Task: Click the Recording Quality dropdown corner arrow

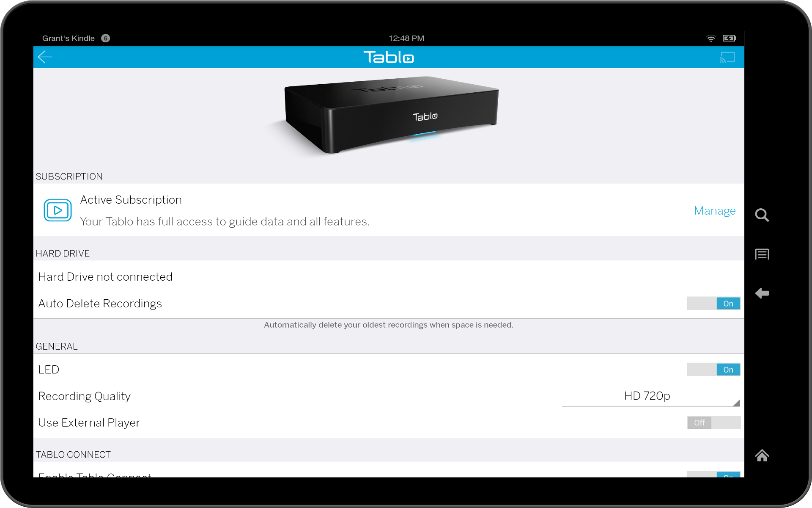Action: [x=736, y=403]
